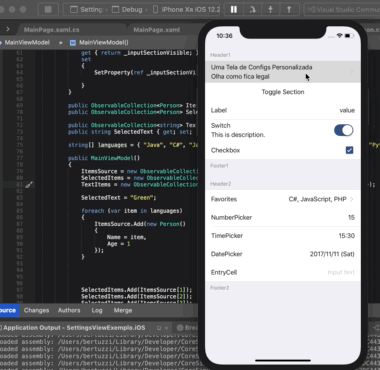Viewport: 380px width, 370px height.
Task: Click the Visual Studio Community search field
Action: pyautogui.click(x=343, y=9)
